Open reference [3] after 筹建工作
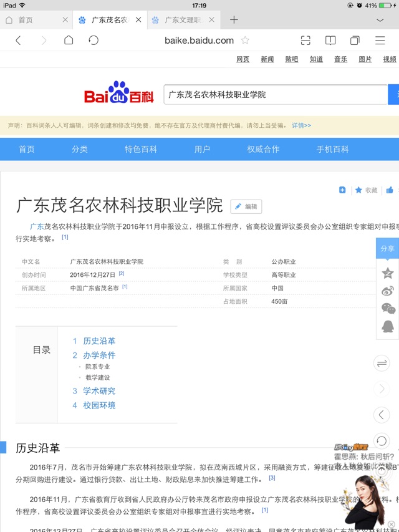This screenshot has width=399, height=532. pos(272,477)
